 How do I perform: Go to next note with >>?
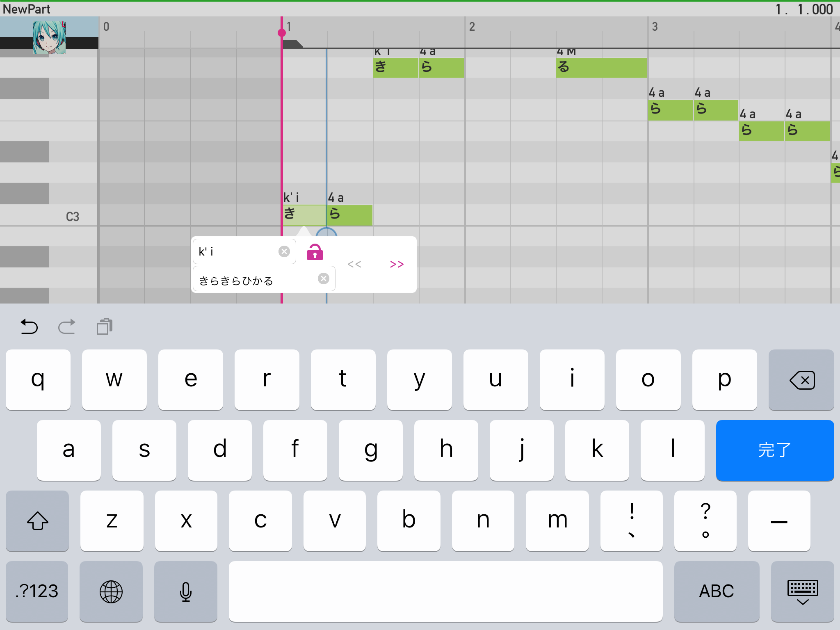(397, 265)
